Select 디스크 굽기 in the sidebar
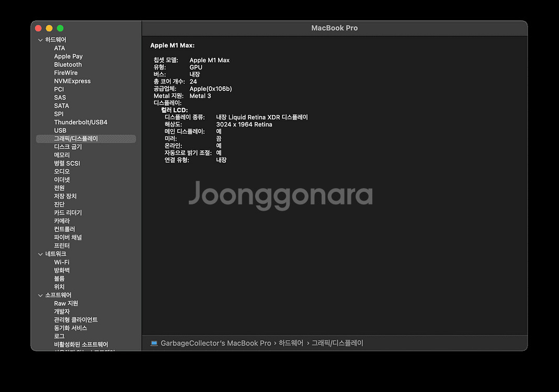Image resolution: width=559 pixels, height=392 pixels. [x=68, y=147]
